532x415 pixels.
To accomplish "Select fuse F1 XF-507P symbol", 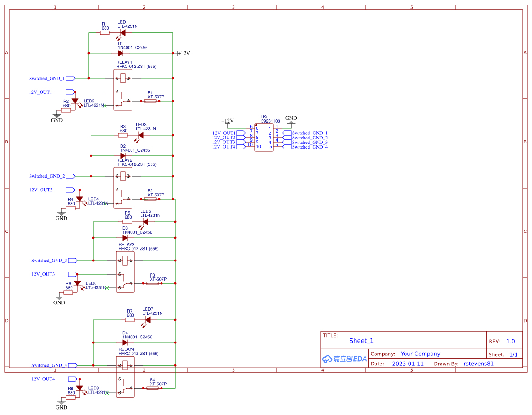I will point(150,100).
